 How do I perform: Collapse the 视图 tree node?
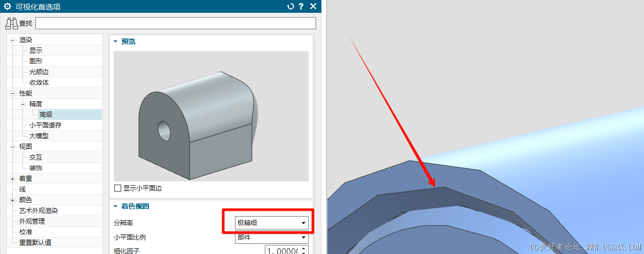[13, 146]
